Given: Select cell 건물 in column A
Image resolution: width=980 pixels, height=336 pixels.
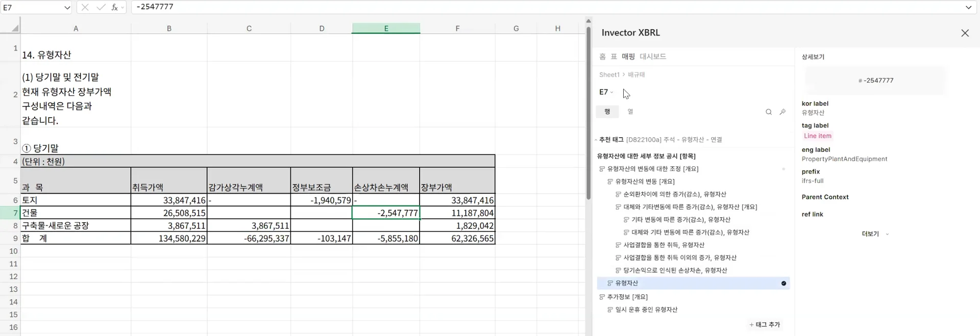Looking at the screenshot, I should 76,213.
